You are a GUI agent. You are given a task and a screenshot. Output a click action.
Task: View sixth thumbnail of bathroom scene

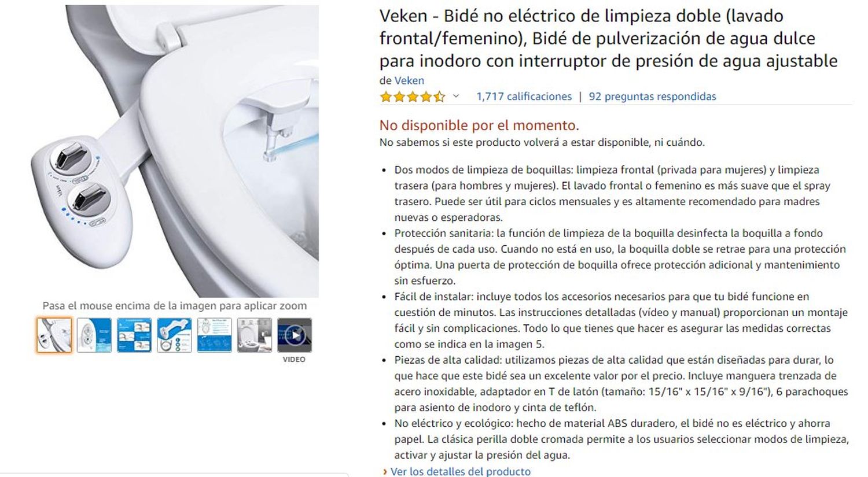coord(254,335)
